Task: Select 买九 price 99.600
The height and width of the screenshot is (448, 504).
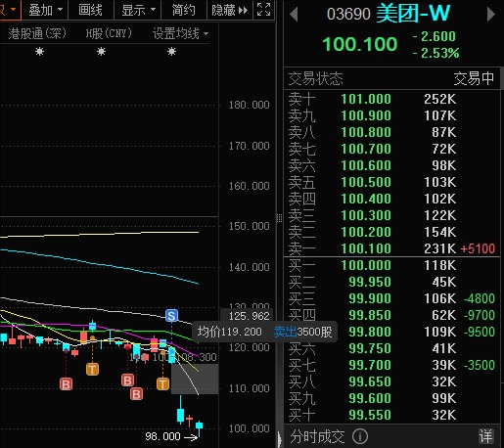Action: (x=370, y=398)
